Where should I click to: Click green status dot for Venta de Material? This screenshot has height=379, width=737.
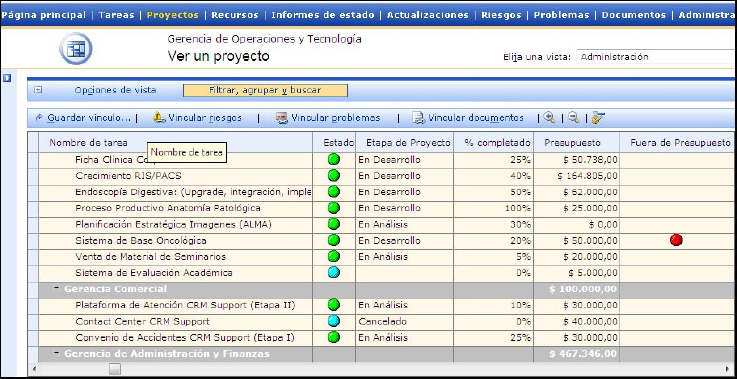click(x=334, y=257)
